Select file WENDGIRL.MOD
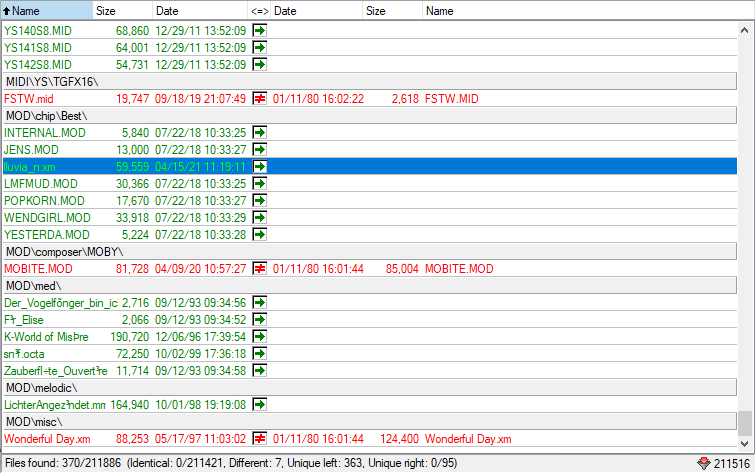Viewport: 755px width, 473px height. point(47,218)
